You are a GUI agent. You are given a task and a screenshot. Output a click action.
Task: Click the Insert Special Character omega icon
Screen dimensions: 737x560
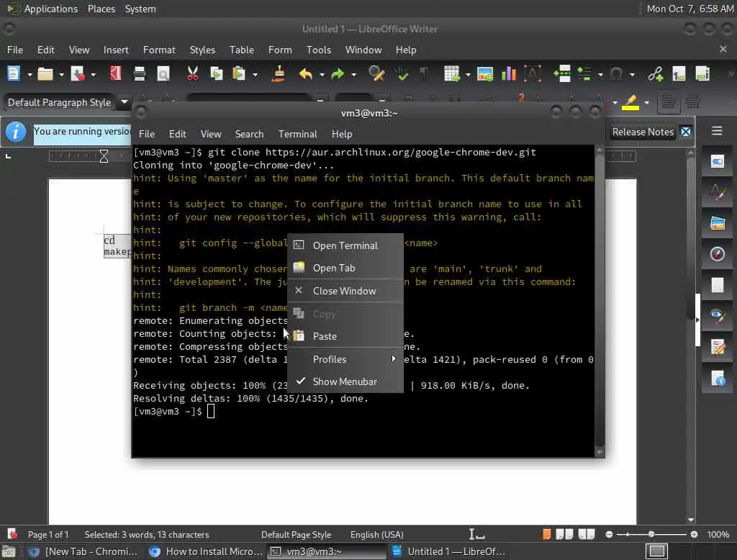pos(616,74)
